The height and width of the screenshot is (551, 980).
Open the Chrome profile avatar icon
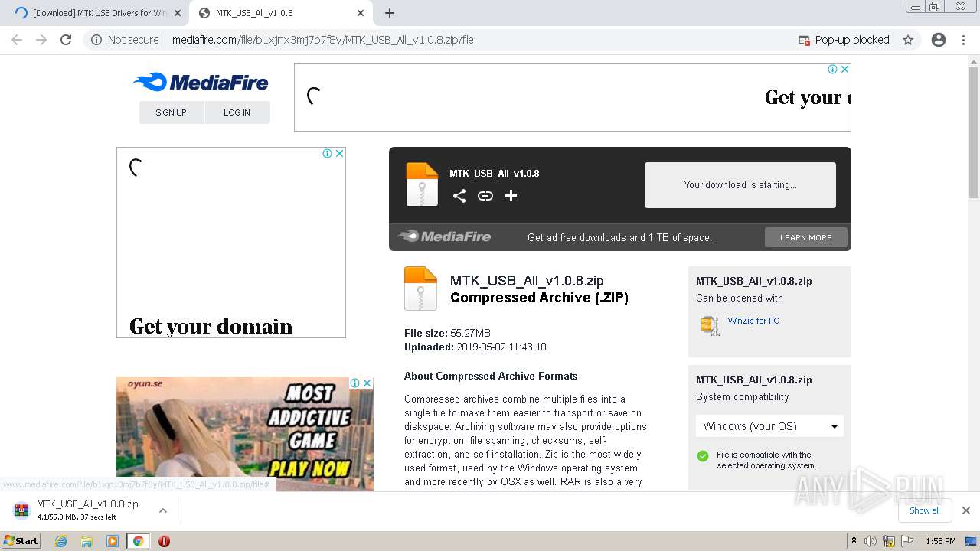[939, 40]
